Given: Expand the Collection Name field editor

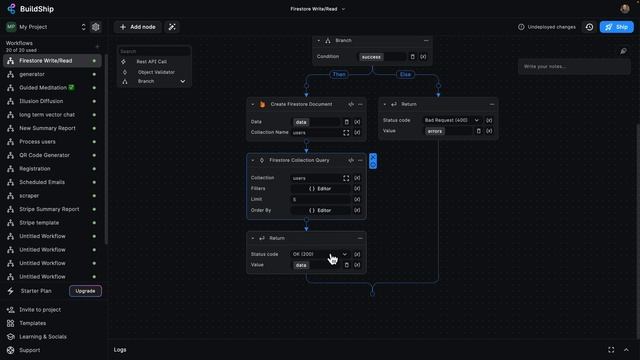Looking at the screenshot, I should 346,133.
